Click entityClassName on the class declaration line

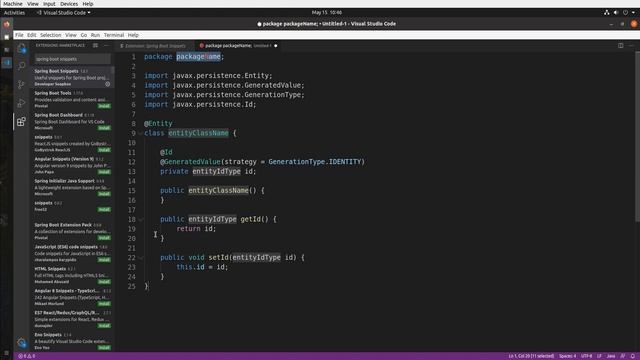click(x=198, y=133)
